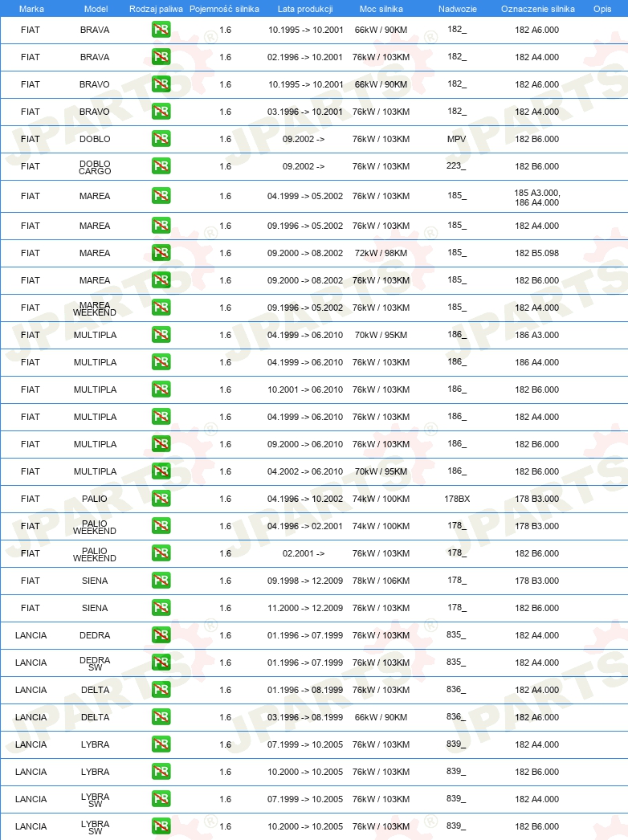This screenshot has height=840, width=628.
Task: Select the production dates 10.2001 -> 06.2010
Action: click(305, 389)
